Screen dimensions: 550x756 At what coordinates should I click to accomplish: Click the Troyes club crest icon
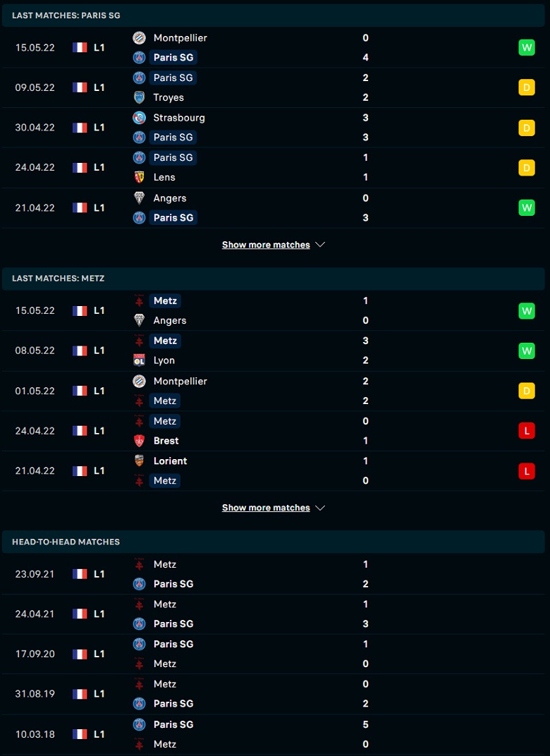(x=140, y=97)
